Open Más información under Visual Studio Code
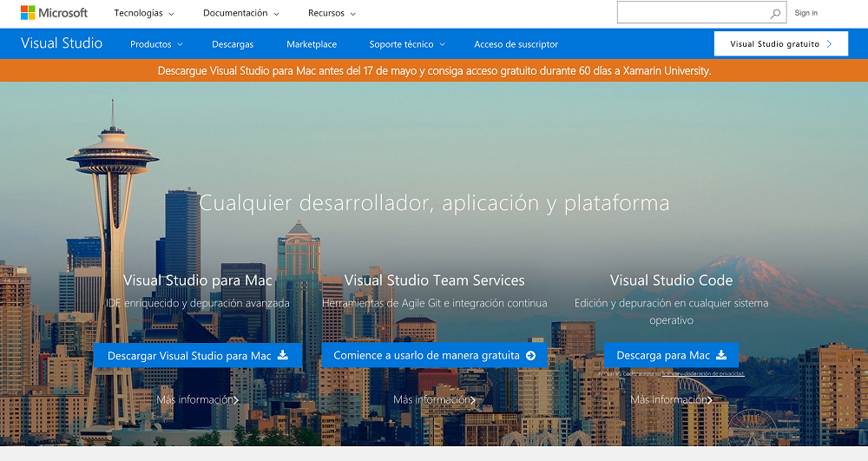 pyautogui.click(x=672, y=399)
